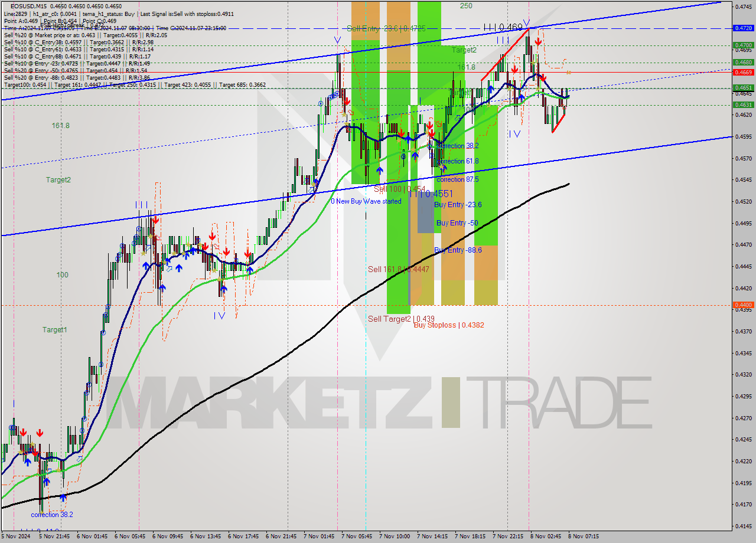Viewport: 756px width, 543px height.
Task: Select the 'Buy Entry -50' label
Action: tap(457, 223)
